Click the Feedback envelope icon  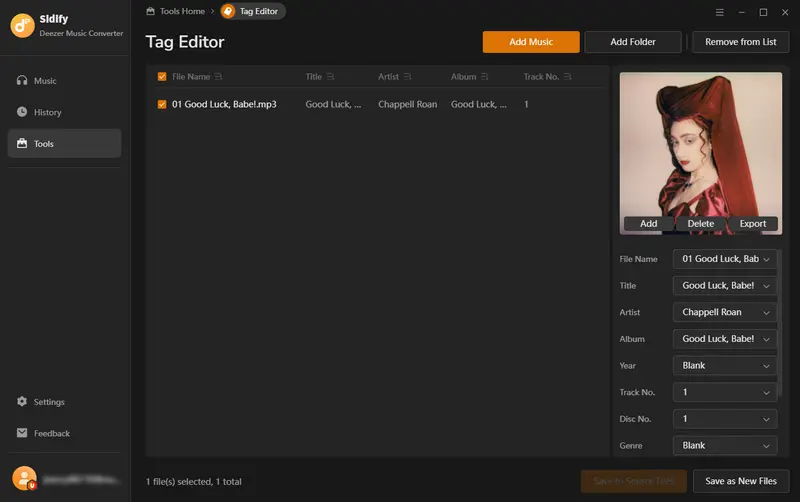pos(22,433)
